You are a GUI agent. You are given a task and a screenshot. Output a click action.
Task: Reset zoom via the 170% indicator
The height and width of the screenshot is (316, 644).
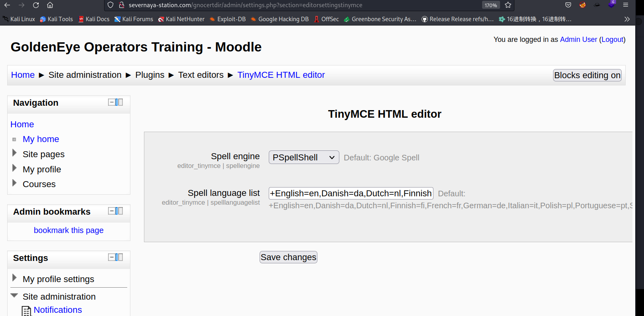[491, 5]
